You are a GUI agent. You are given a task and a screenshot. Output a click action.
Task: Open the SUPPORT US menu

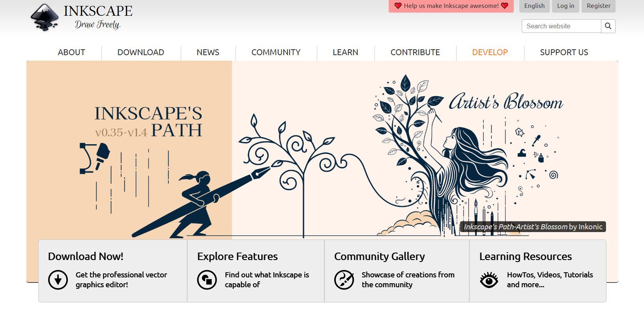pos(564,52)
